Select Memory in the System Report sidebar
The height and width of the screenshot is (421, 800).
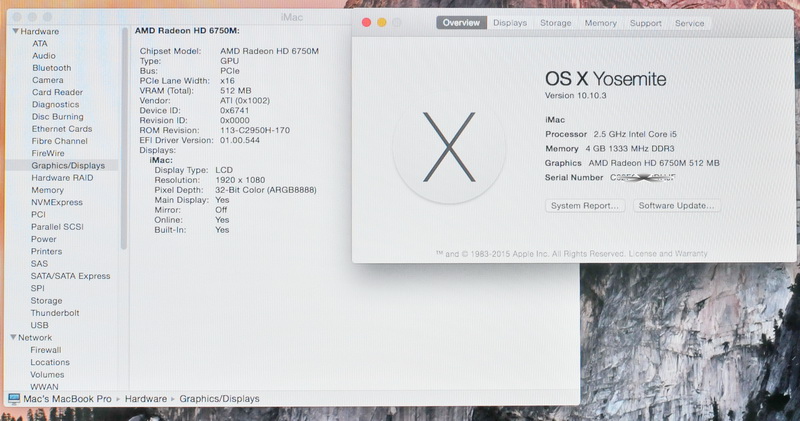[47, 190]
